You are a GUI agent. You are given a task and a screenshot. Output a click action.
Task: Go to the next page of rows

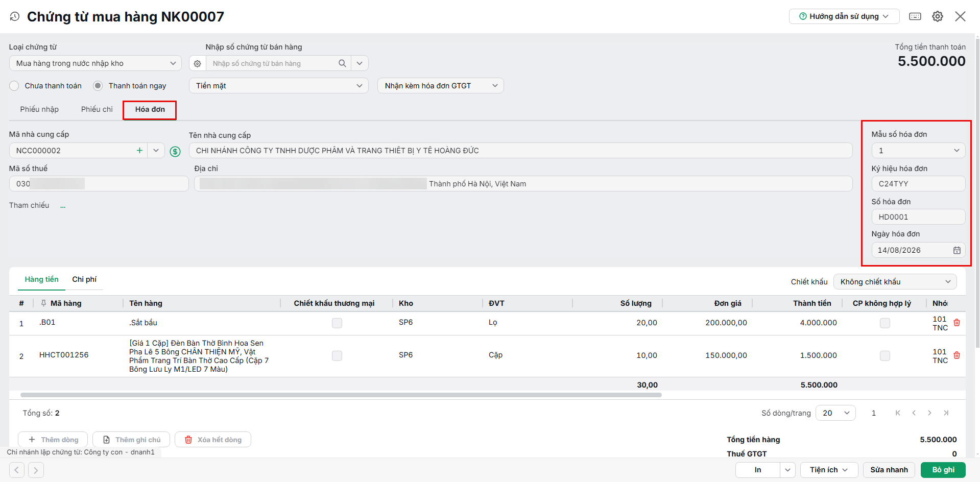pyautogui.click(x=929, y=413)
